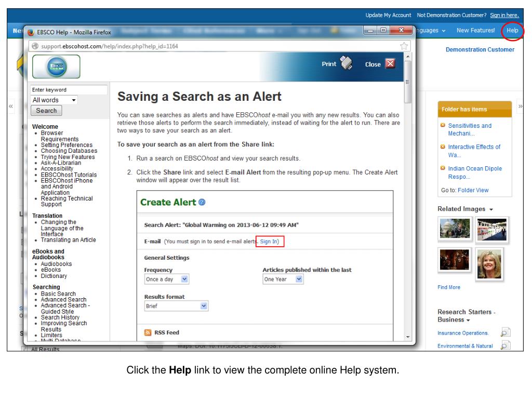532x399 pixels.
Task: Open smiling woman portrait thumbnail
Action: 489,263
